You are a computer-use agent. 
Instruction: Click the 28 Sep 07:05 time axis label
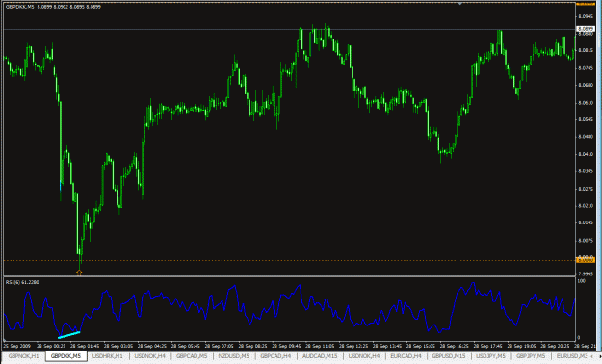point(219,346)
